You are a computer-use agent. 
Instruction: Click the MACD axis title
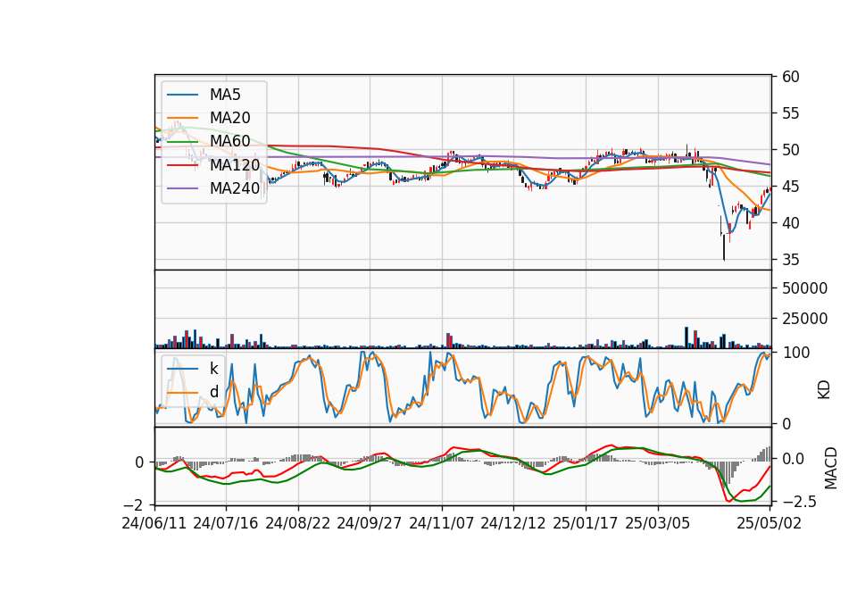pyautogui.click(x=830, y=468)
